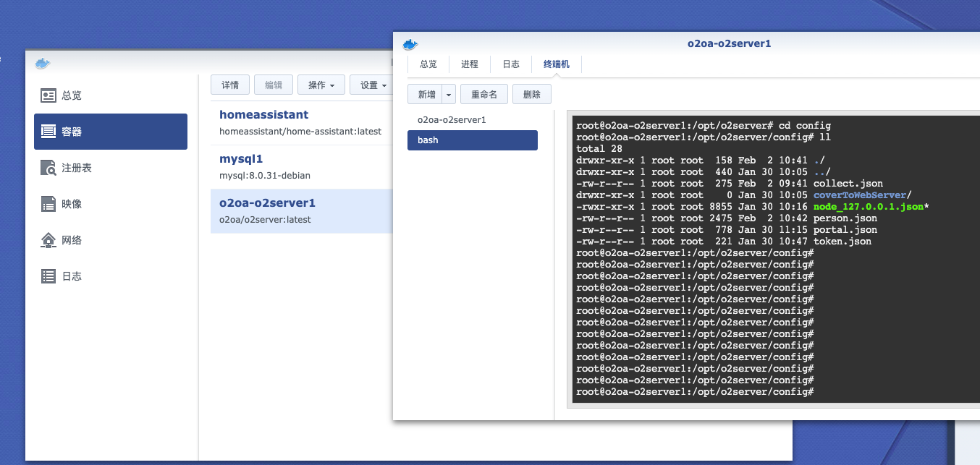Click node_127.0.0.1.json in terminal output

pos(869,207)
